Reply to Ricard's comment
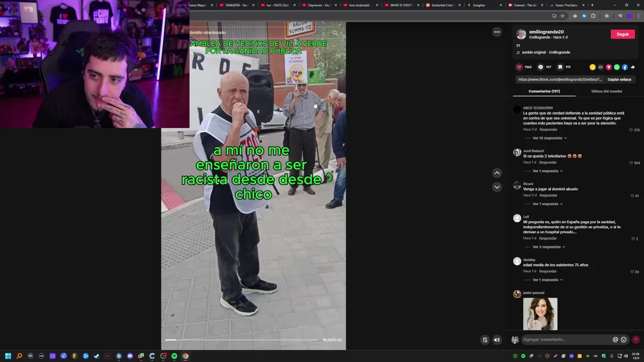This screenshot has width=644, height=362. tap(548, 195)
